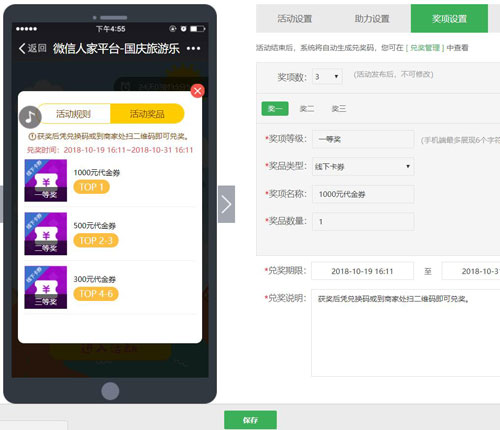Select the 奖三 prize tab
The image size is (500, 430).
[x=339, y=109]
